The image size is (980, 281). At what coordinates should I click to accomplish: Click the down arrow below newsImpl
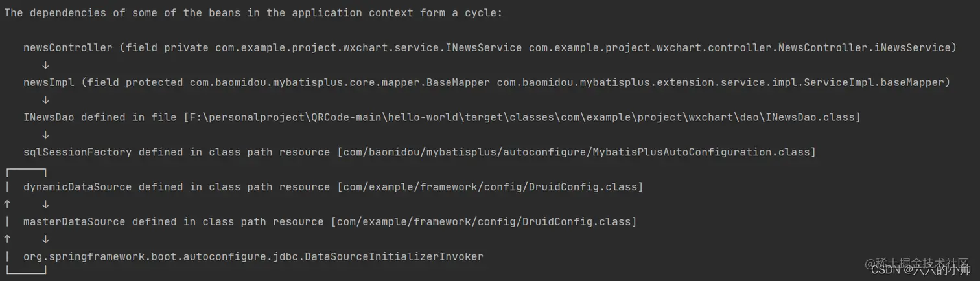click(x=45, y=100)
